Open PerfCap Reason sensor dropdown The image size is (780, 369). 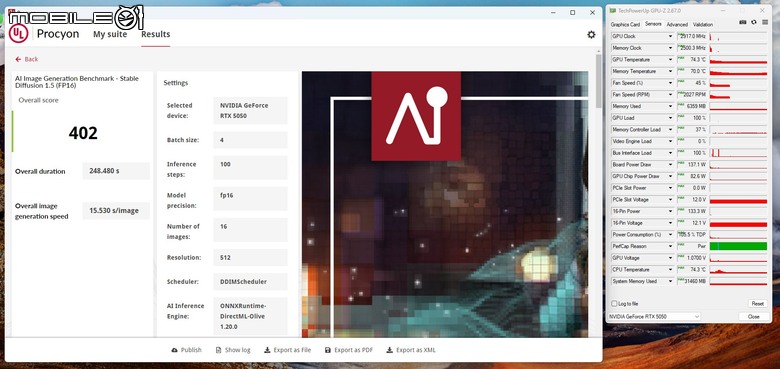point(671,246)
